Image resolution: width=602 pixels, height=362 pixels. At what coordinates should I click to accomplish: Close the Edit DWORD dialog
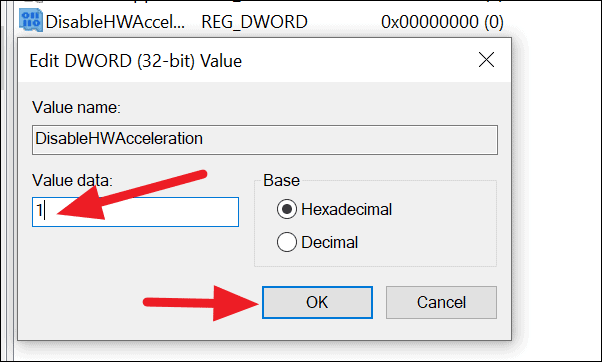486,60
